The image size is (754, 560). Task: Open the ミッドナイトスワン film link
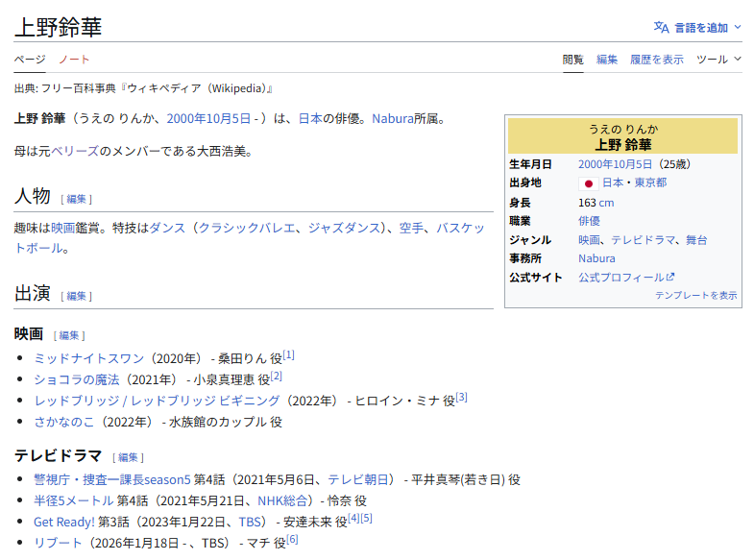point(86,357)
